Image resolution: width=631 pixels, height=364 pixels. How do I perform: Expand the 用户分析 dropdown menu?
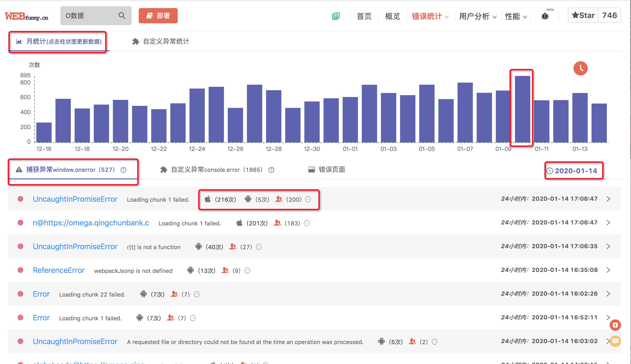click(x=477, y=17)
